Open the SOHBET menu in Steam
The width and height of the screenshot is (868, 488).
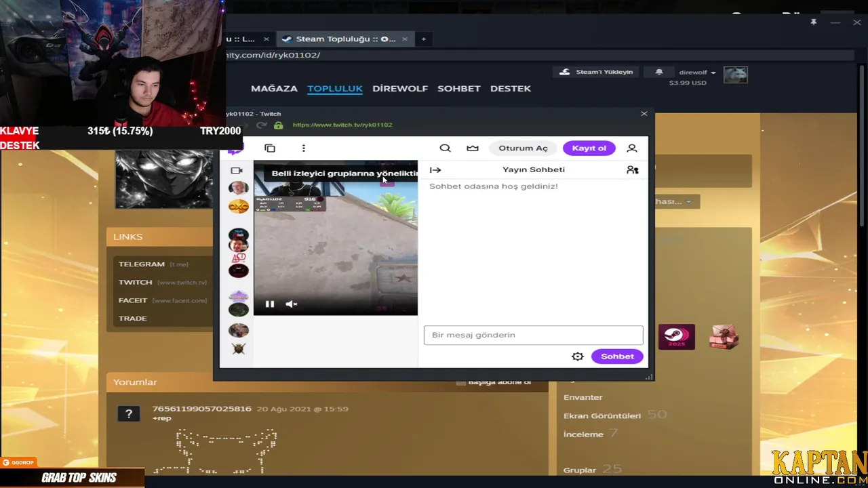(x=459, y=89)
